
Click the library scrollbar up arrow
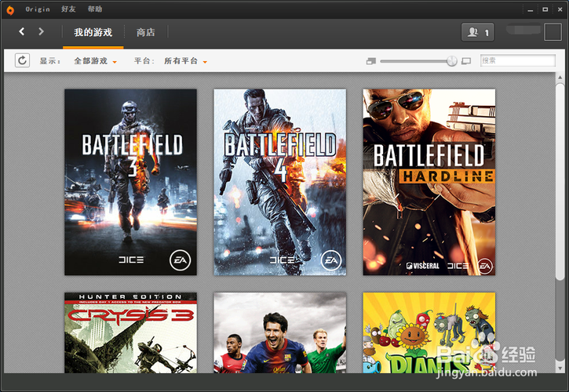tap(560, 78)
